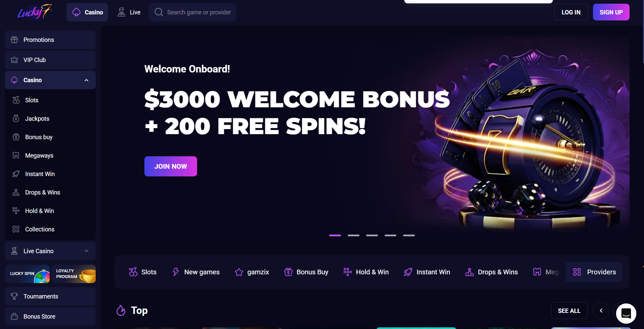Click the Promotions gift icon

click(14, 40)
